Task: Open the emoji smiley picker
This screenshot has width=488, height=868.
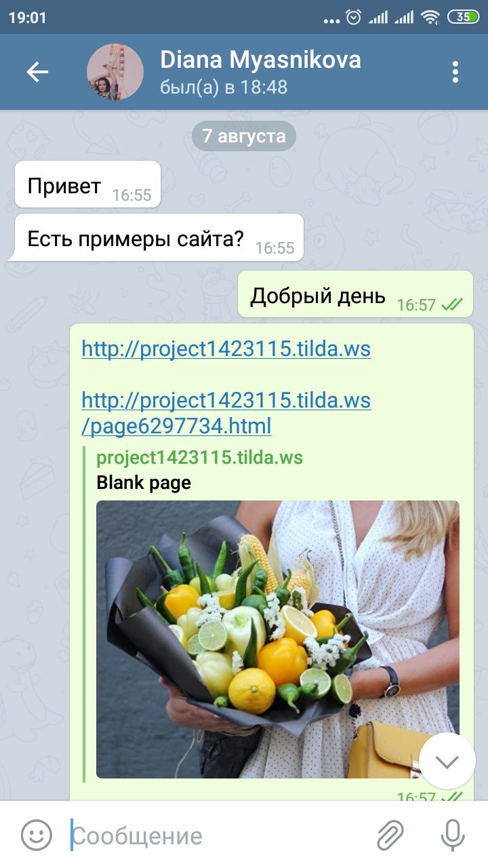Action: (x=36, y=835)
